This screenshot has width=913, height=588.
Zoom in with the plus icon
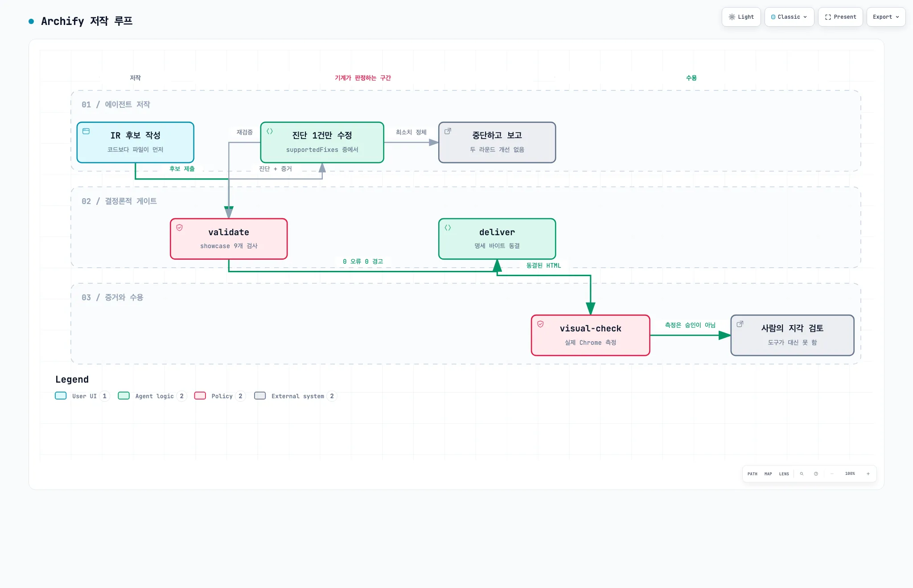[868, 474]
